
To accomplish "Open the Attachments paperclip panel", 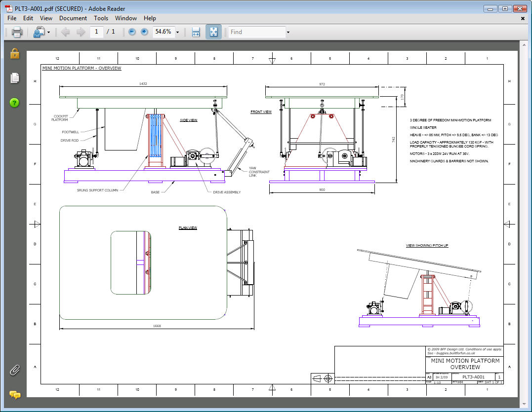I will click(x=15, y=370).
